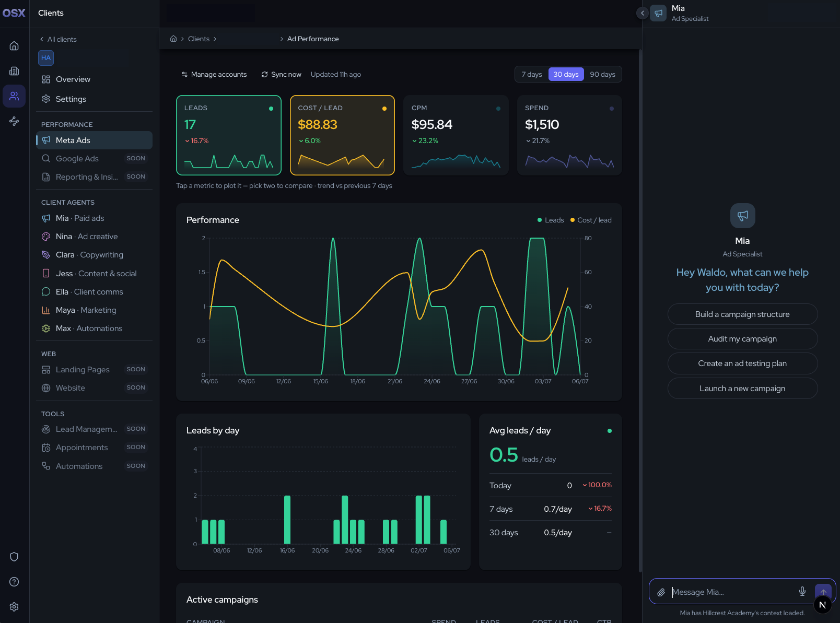The height and width of the screenshot is (623, 840).
Task: Collapse the chat panel with chevron
Action: pyautogui.click(x=643, y=13)
